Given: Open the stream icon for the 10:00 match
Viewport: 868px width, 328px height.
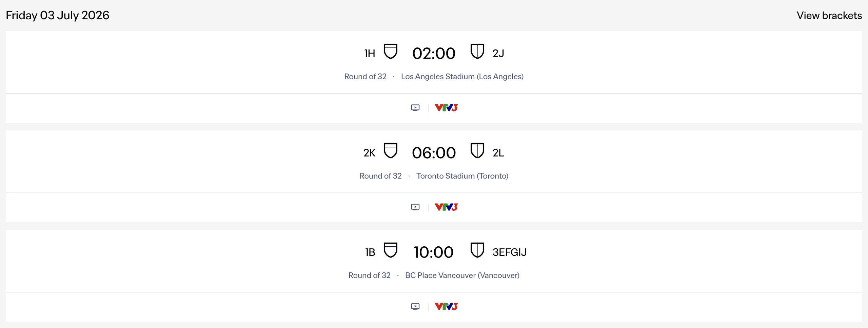Looking at the screenshot, I should (x=415, y=306).
